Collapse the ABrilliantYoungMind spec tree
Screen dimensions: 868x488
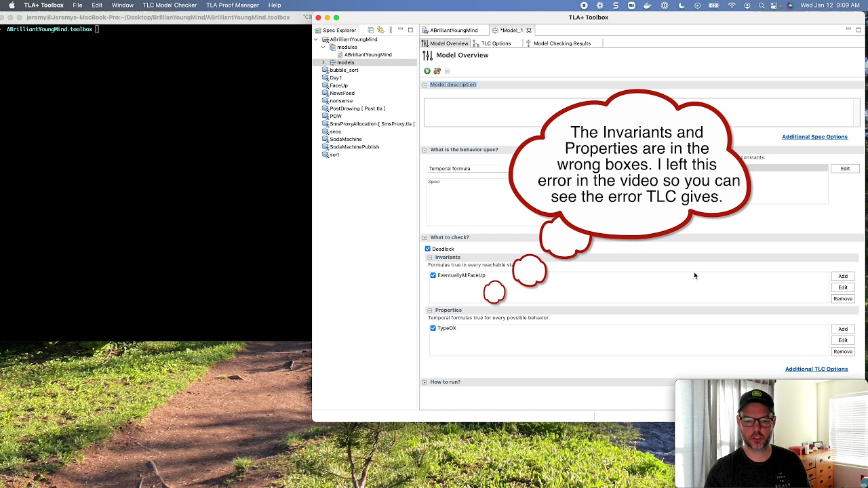tap(316, 39)
